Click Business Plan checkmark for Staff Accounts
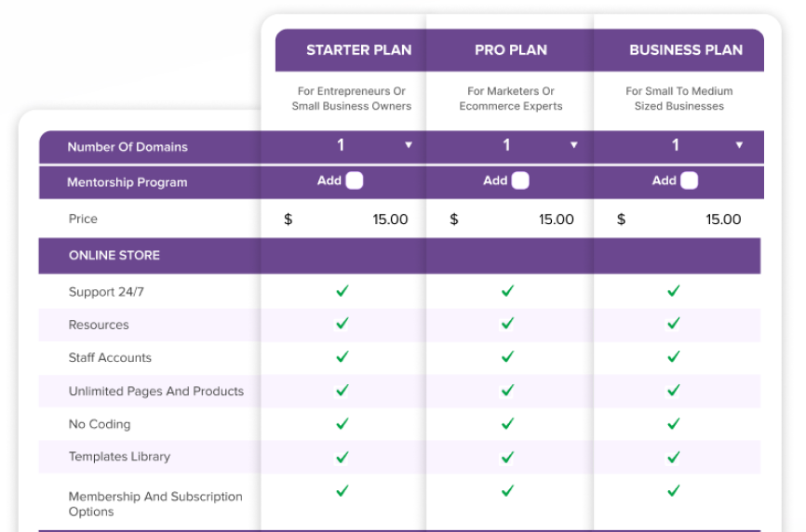 pos(674,356)
